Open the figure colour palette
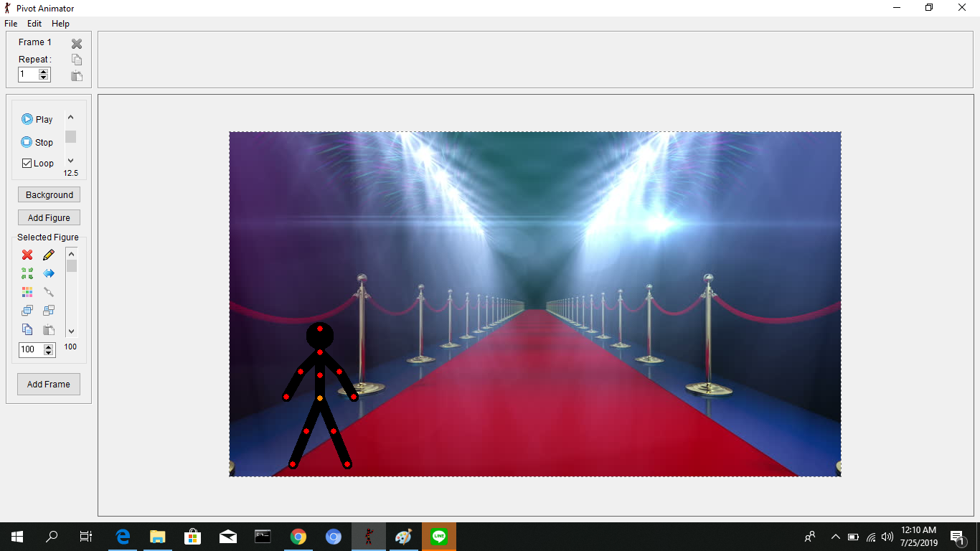The image size is (980, 551). point(27,292)
